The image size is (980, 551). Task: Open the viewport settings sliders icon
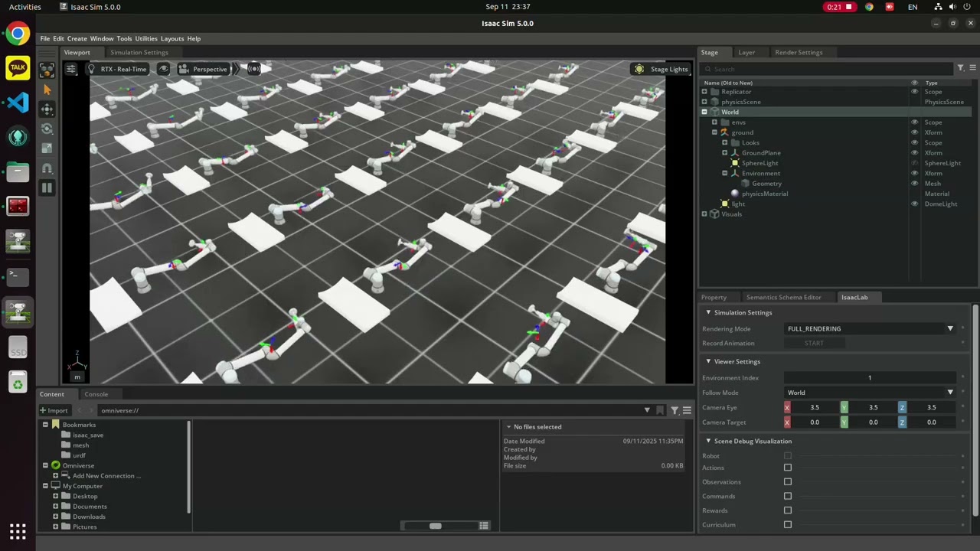pos(70,69)
